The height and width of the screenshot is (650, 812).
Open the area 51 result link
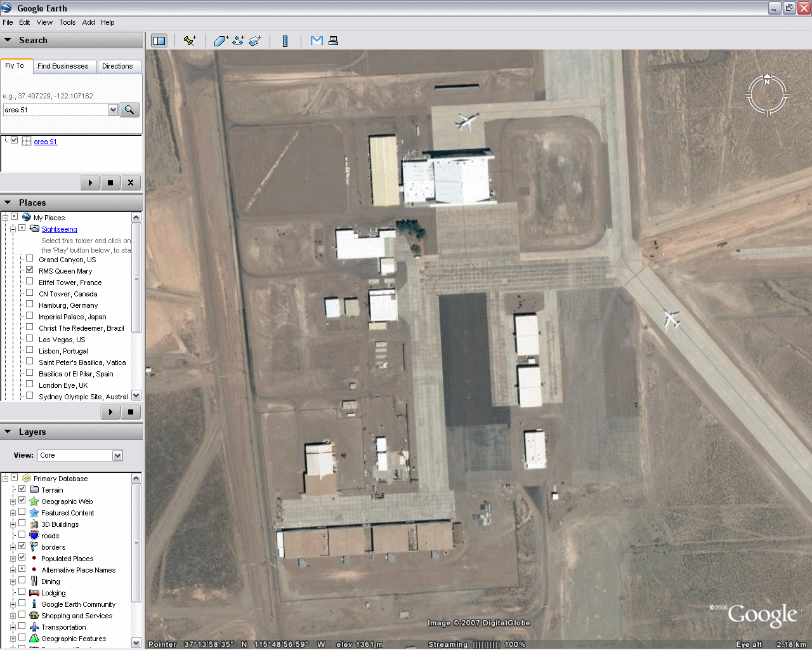(46, 142)
